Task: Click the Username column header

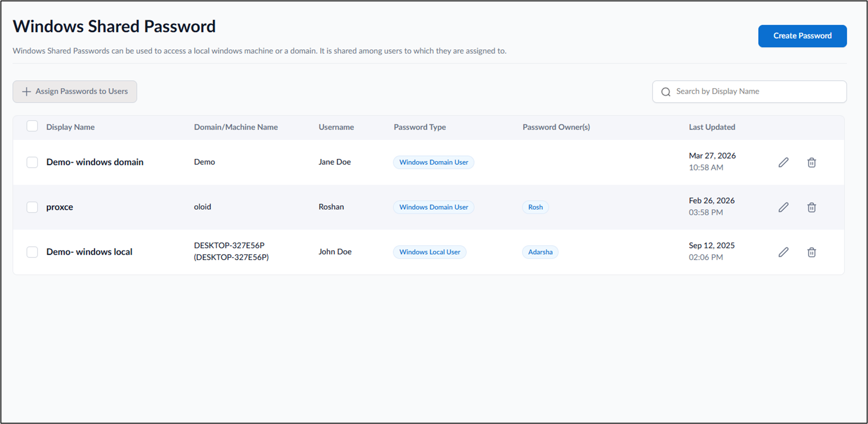Action: 336,127
